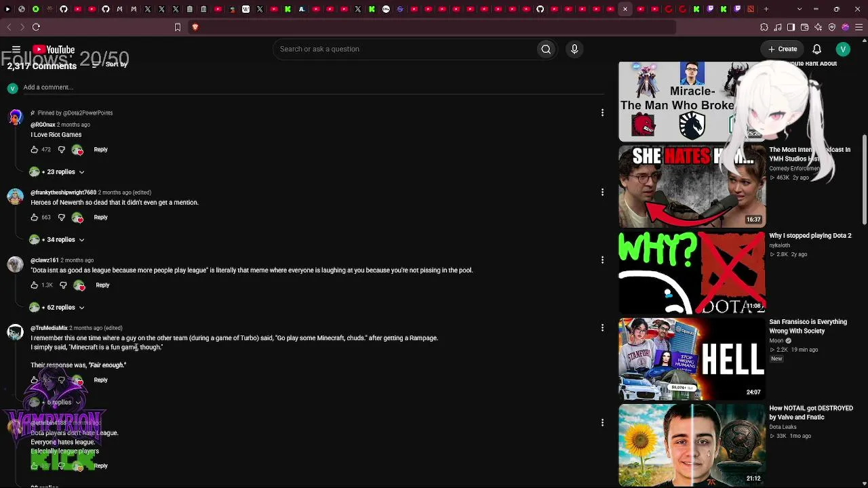Switch to the Wikipedia tab
Viewport: 868px width, 488px height.
246,9
